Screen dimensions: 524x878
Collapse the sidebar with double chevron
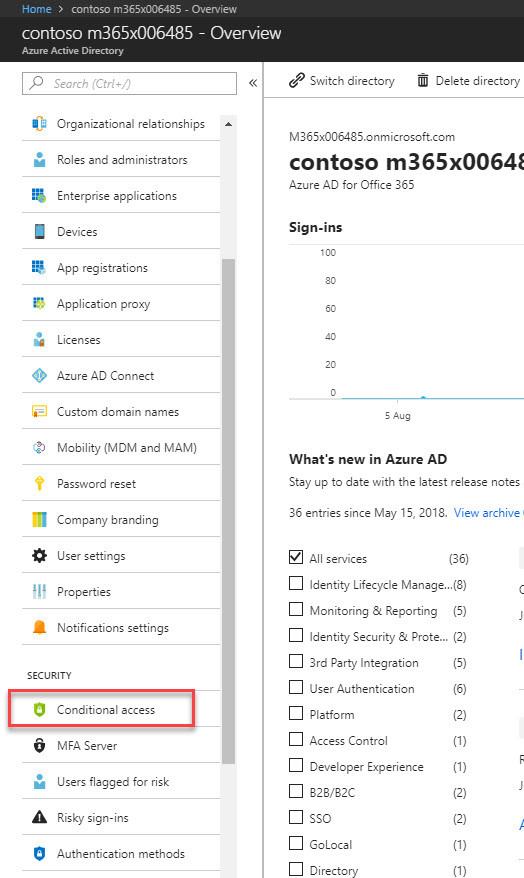(253, 83)
